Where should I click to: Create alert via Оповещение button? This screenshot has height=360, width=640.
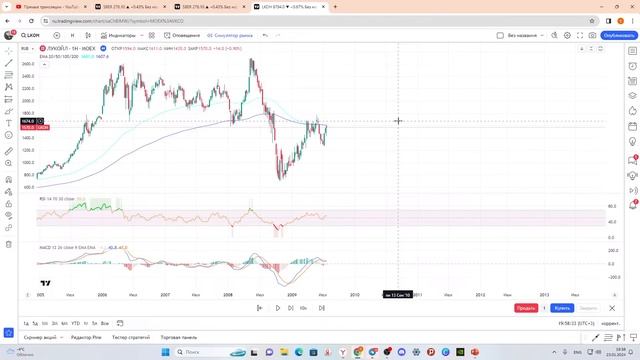click(x=182, y=36)
